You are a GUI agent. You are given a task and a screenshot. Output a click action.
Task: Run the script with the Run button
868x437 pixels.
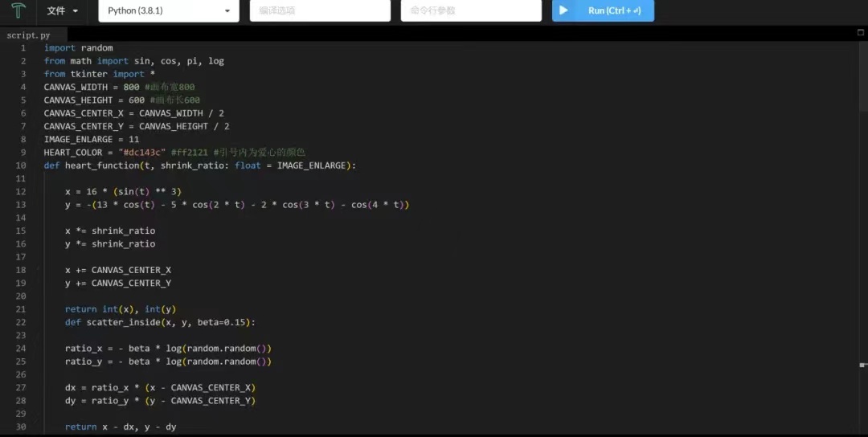click(x=603, y=11)
